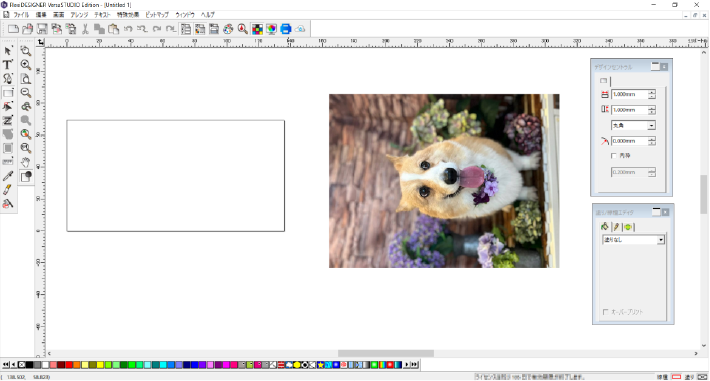The height and width of the screenshot is (381, 710).
Task: Click the width input field 1.000mm
Action: click(629, 94)
